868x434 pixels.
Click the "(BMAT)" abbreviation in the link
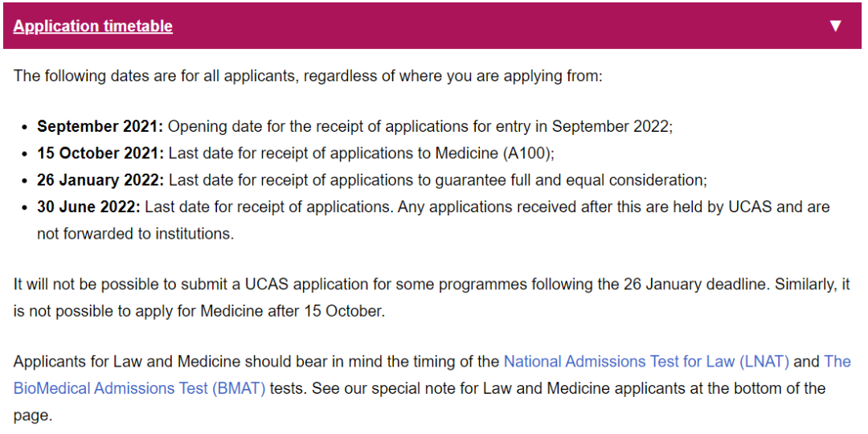pyautogui.click(x=239, y=389)
